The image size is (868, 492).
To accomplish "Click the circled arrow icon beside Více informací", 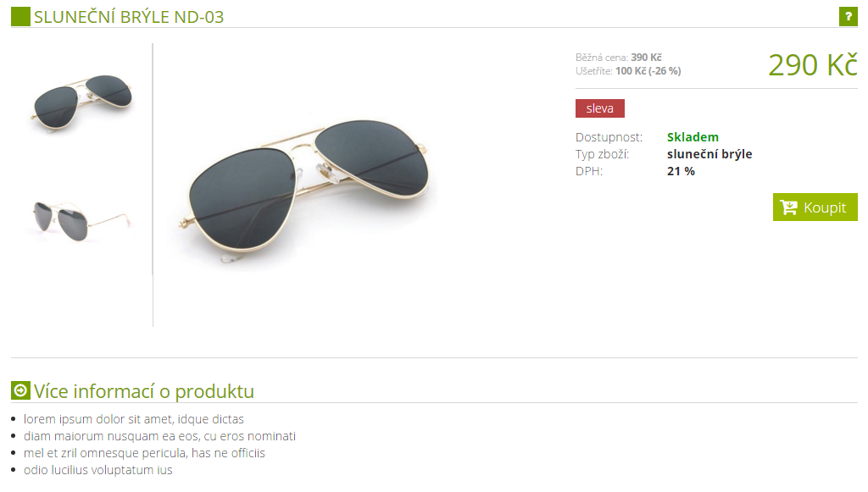I will [20, 391].
